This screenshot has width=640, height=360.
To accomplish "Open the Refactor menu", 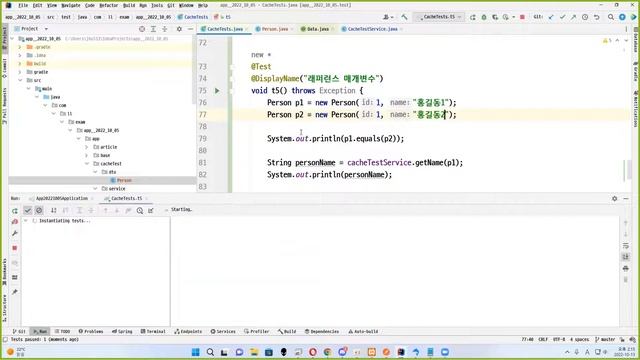I will 109,5.
